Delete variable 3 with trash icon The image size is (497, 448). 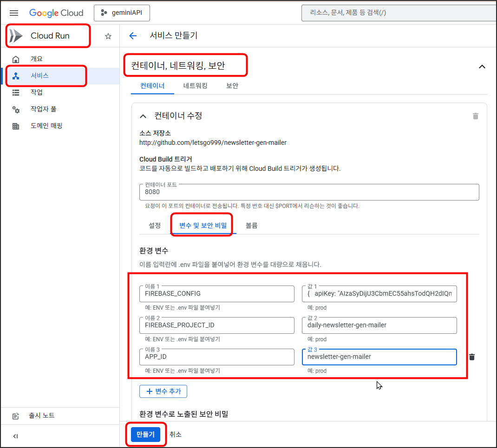(471, 357)
